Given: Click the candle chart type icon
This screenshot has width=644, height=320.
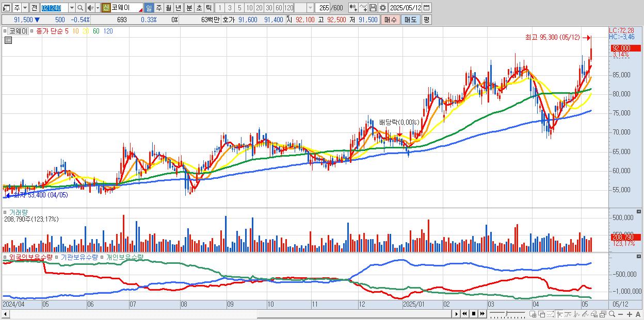Looking at the screenshot, I should point(353,8).
